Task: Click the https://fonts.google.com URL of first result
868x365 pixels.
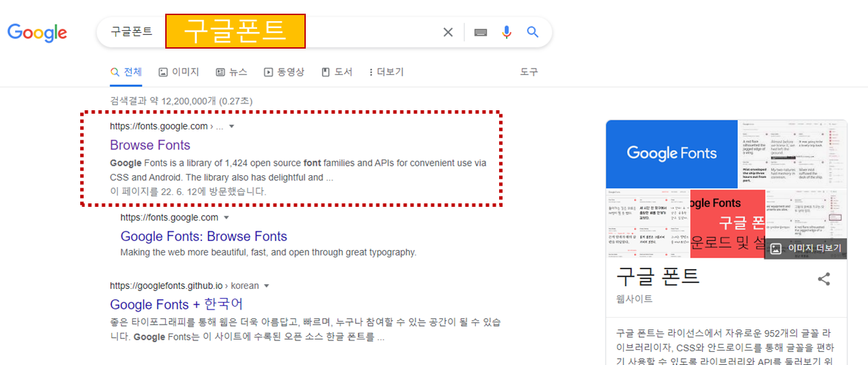Action: 158,127
